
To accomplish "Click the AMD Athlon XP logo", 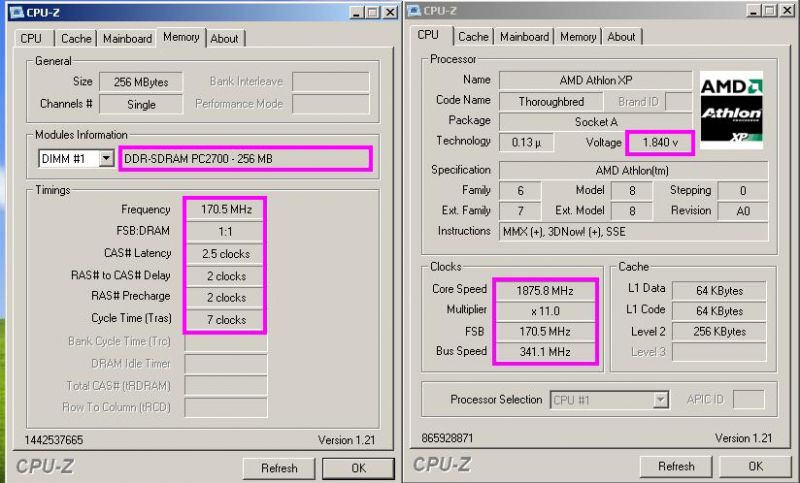I will point(731,110).
